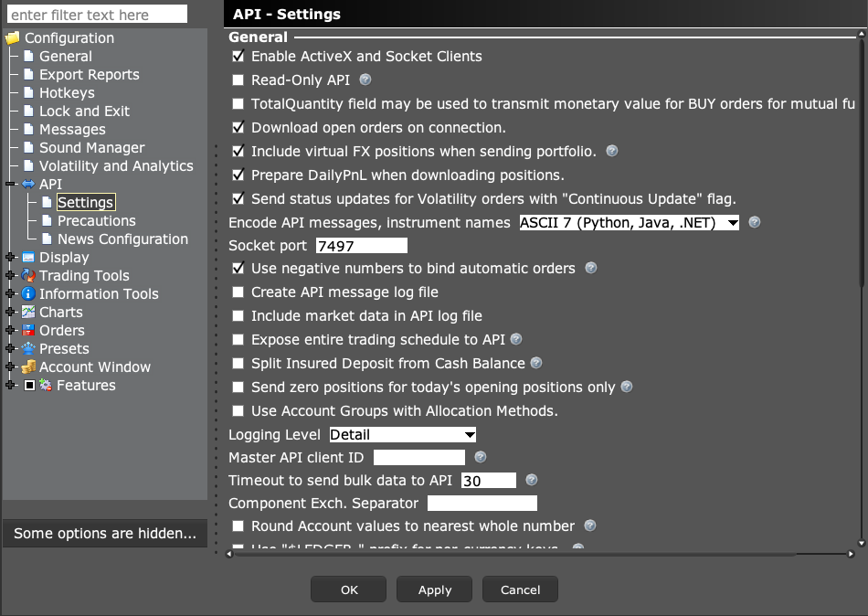Enable the Read-Only API checkbox

238,80
